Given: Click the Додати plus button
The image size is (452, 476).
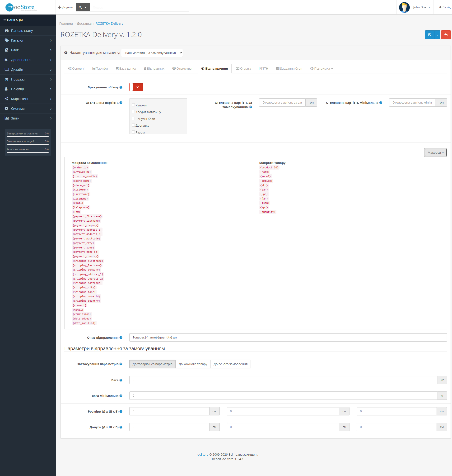Looking at the screenshot, I should tap(65, 7).
